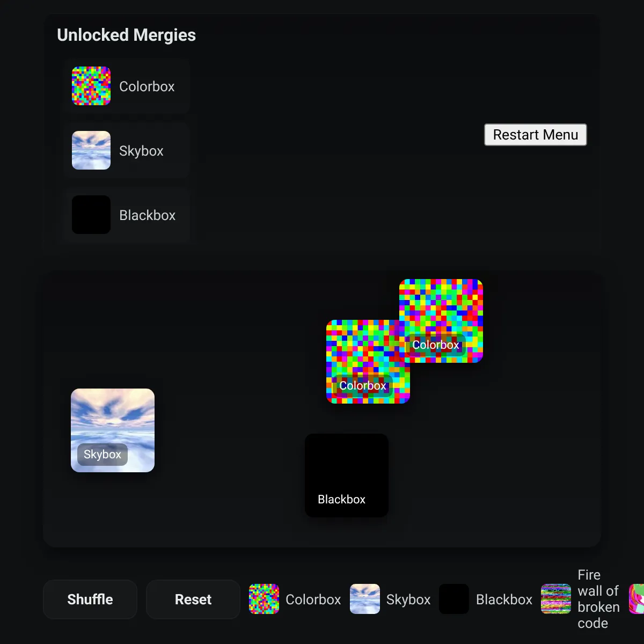Screen dimensions: 644x644
Task: Choose the Blackbox icon in the bottom toolbar
Action: (x=454, y=599)
